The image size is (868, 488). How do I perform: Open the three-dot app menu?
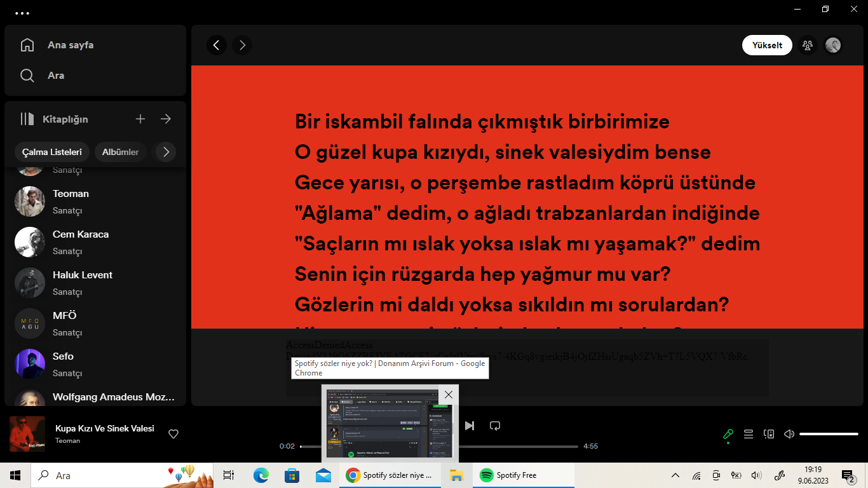click(x=22, y=12)
